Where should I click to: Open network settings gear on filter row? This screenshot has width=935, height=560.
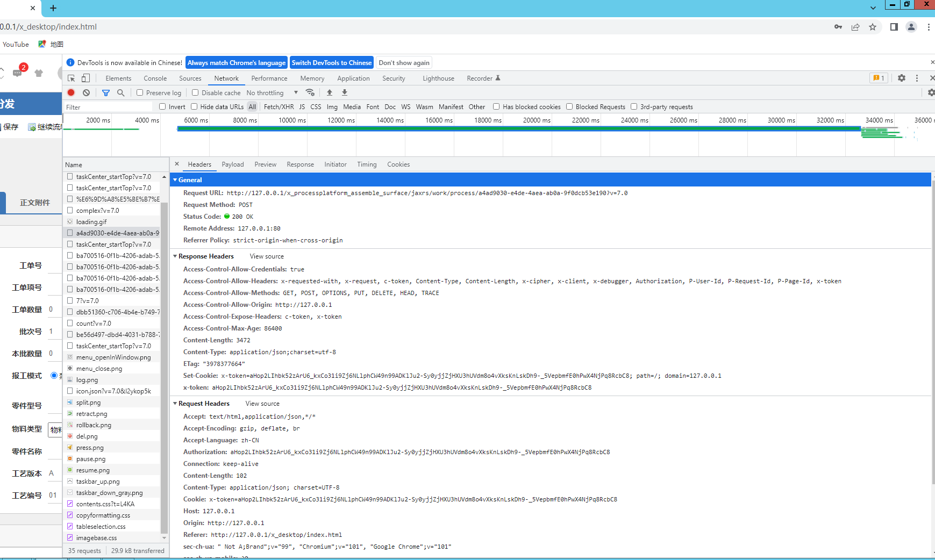[x=931, y=92]
